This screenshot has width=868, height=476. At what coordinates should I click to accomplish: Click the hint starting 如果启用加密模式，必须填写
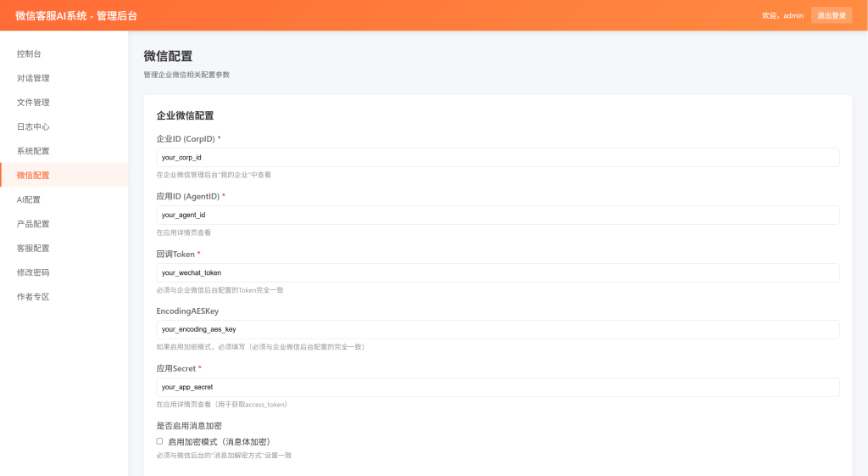tap(261, 347)
